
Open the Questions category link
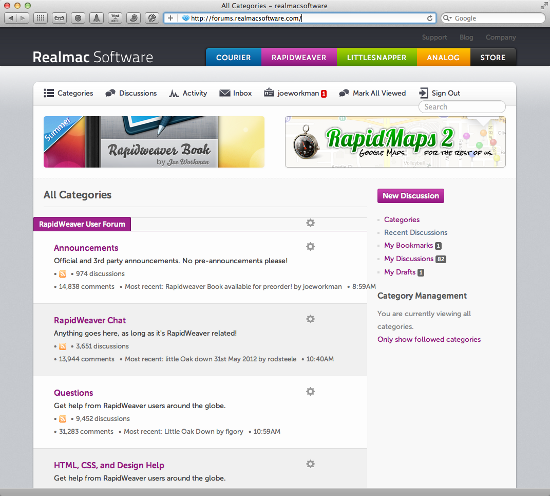(73, 393)
